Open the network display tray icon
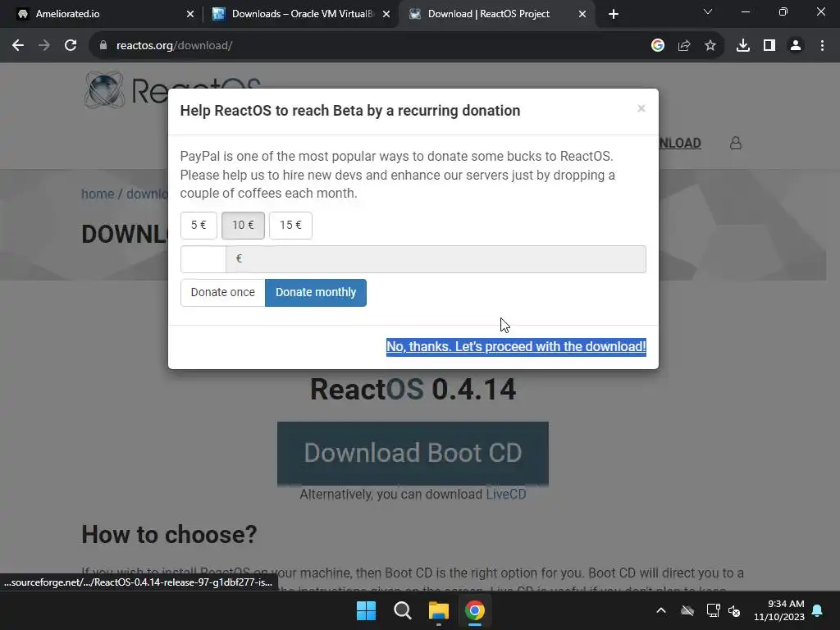This screenshot has width=840, height=630. point(713,610)
